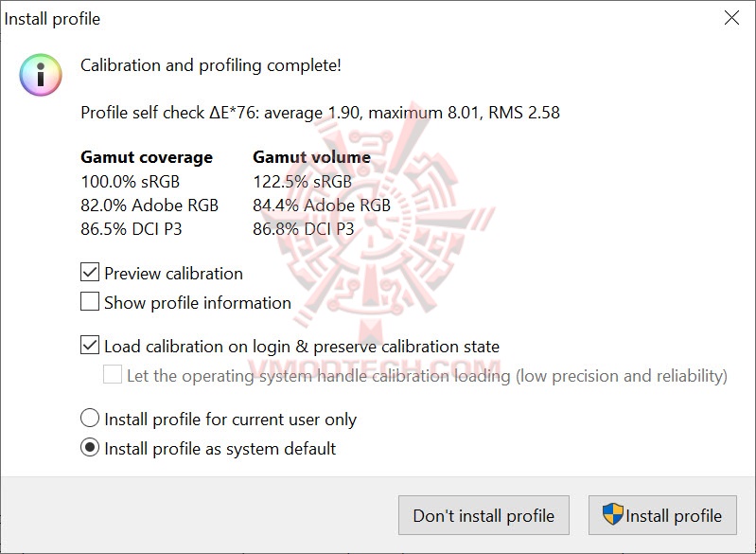Click the Install profile title bar text

pos(53,19)
